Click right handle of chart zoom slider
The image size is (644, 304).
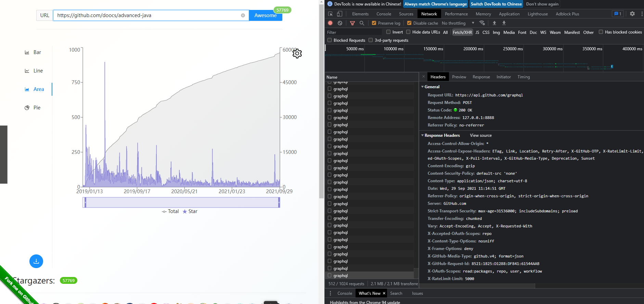click(279, 202)
